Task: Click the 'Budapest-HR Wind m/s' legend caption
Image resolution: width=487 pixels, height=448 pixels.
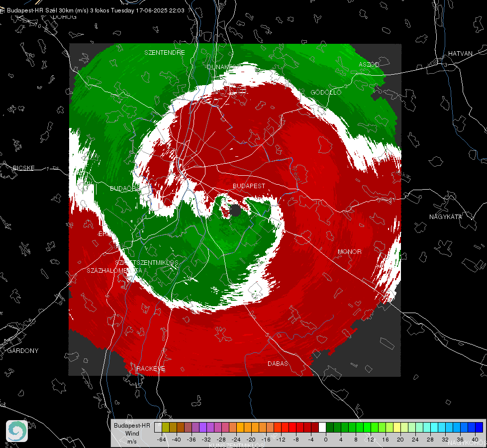Action: [x=132, y=434]
